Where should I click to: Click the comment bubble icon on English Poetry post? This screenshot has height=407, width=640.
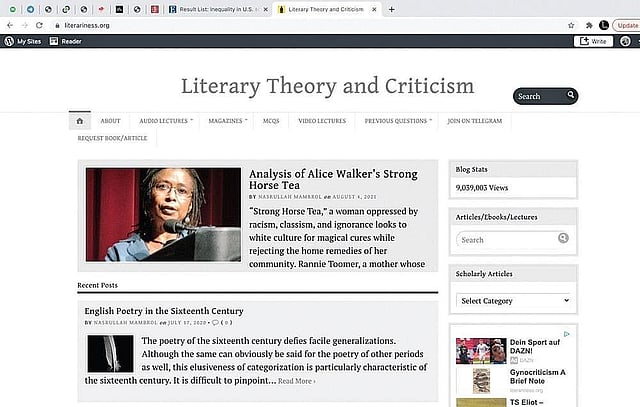point(216,323)
